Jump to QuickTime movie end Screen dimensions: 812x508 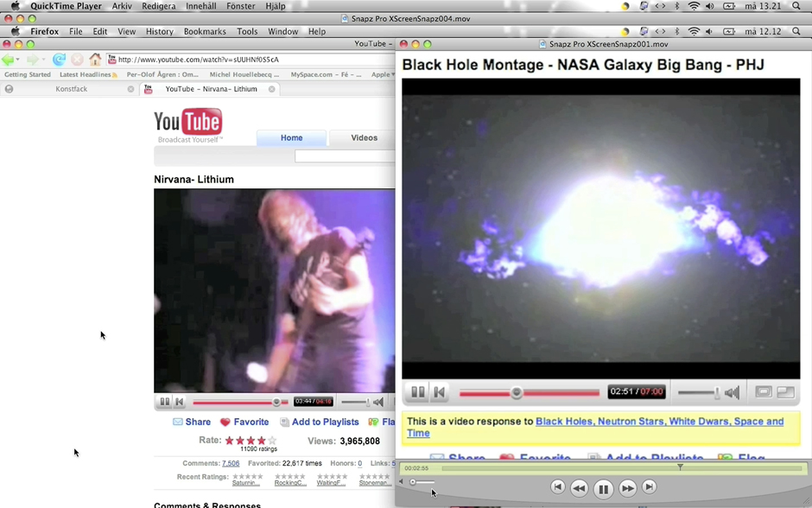[649, 486]
